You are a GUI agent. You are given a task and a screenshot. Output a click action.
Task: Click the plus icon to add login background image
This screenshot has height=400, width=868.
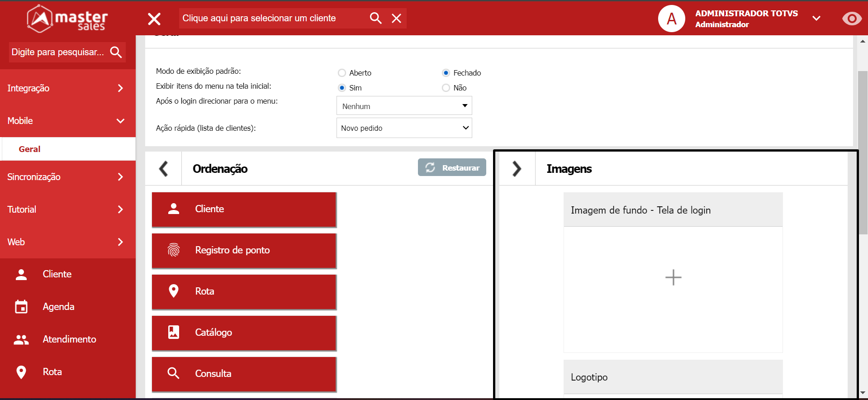point(673,277)
